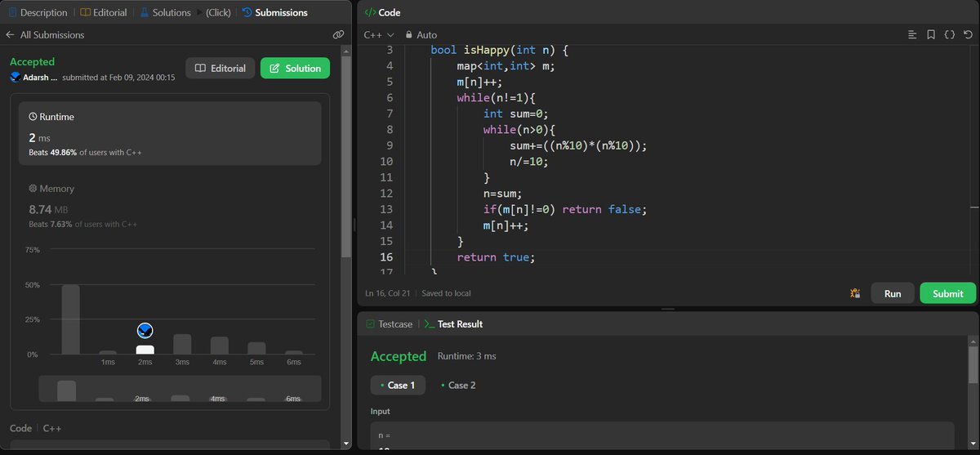Click 'Runtime: 3 ms' in test result

(x=466, y=356)
